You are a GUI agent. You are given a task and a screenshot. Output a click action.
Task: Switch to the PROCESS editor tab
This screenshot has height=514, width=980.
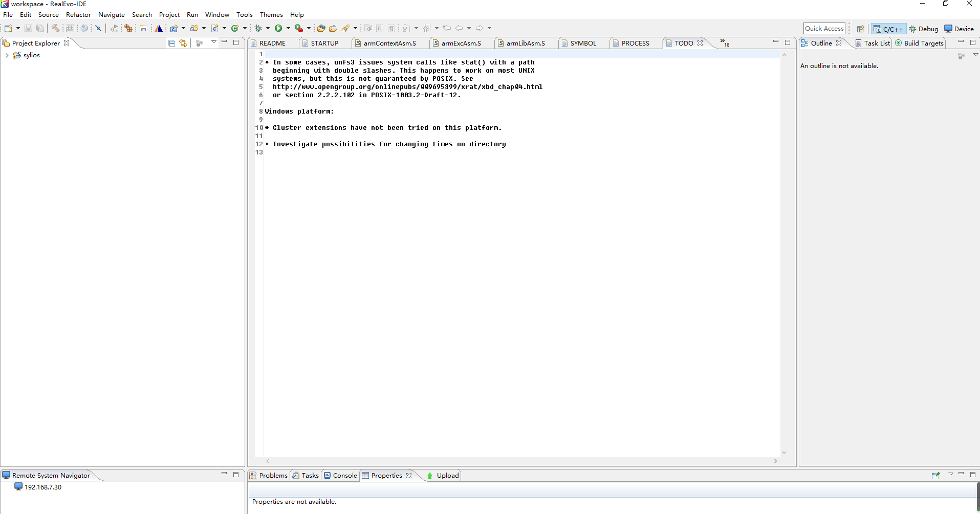[635, 43]
